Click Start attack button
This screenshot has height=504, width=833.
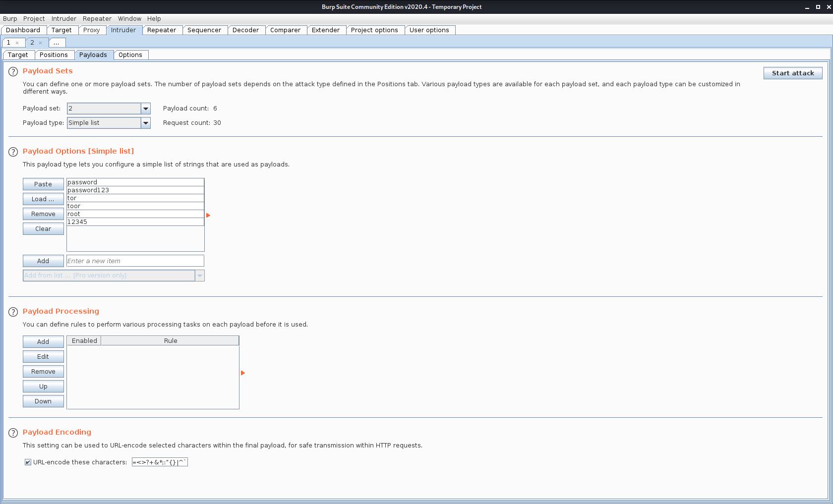[x=793, y=73]
